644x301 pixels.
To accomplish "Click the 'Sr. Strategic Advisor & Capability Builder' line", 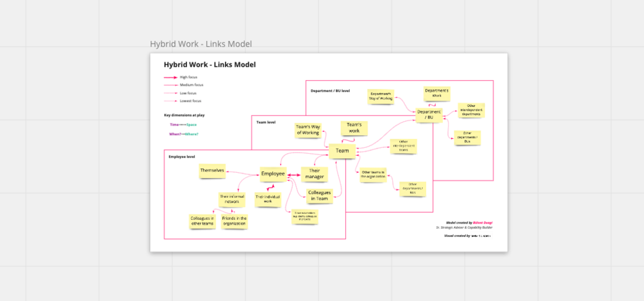I will click(x=464, y=227).
